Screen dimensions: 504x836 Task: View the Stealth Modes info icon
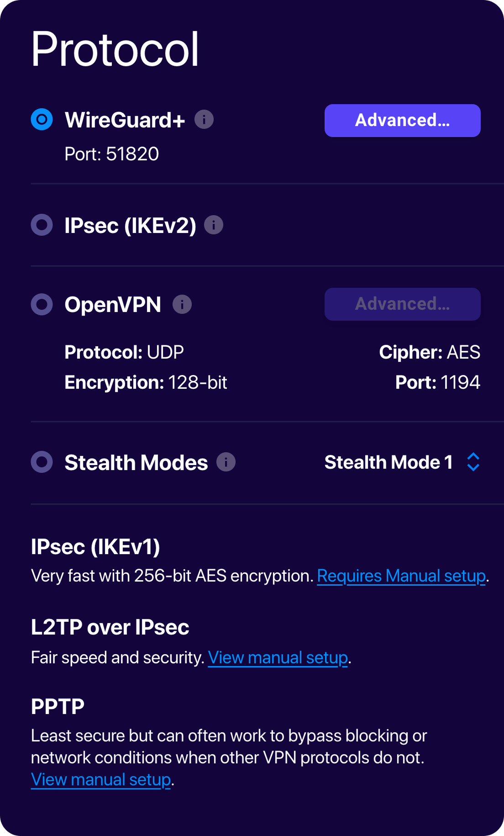coord(226,462)
